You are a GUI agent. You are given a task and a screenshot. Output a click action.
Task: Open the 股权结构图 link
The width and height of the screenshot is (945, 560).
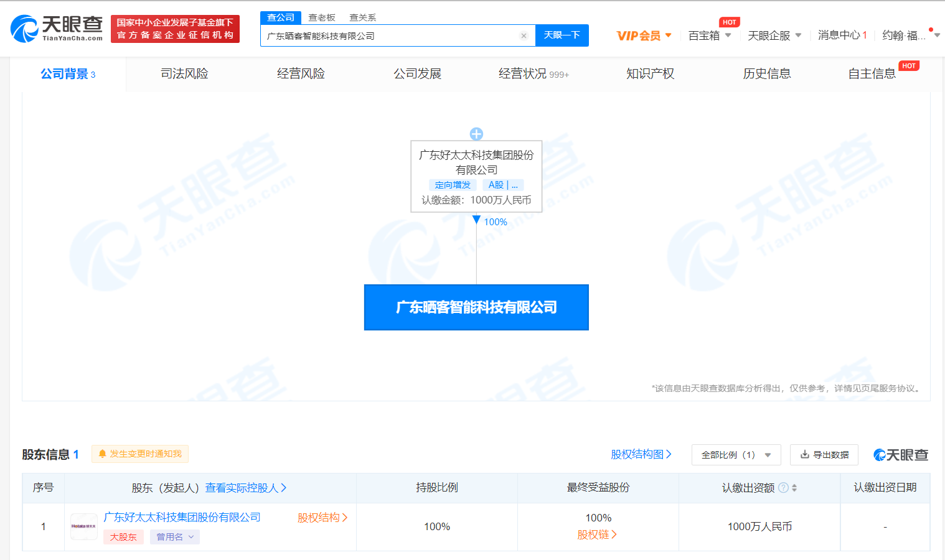641,455
